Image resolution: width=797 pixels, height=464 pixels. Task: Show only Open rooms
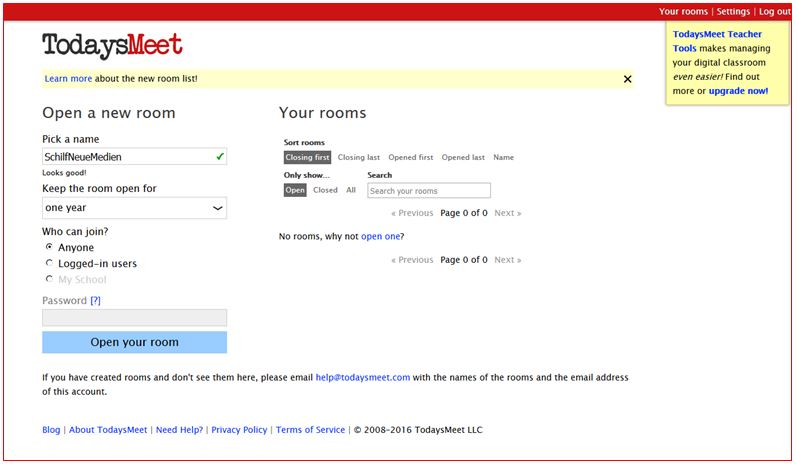pos(295,190)
